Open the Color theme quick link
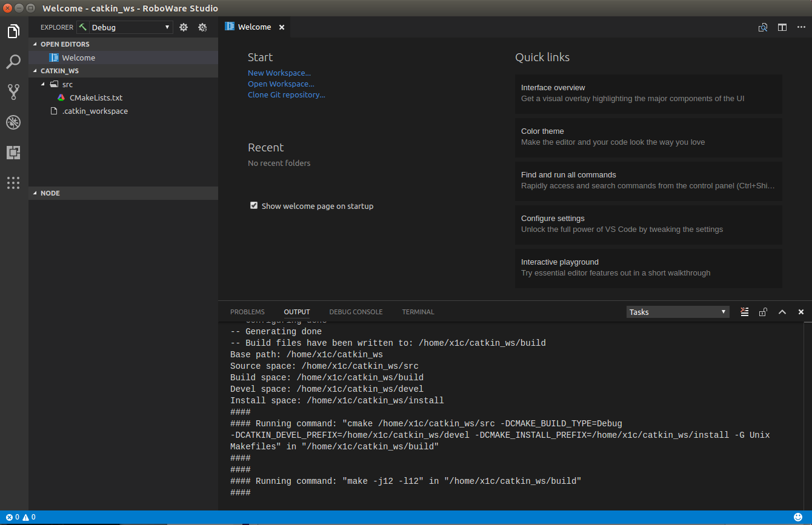This screenshot has width=812, height=525. point(648,137)
